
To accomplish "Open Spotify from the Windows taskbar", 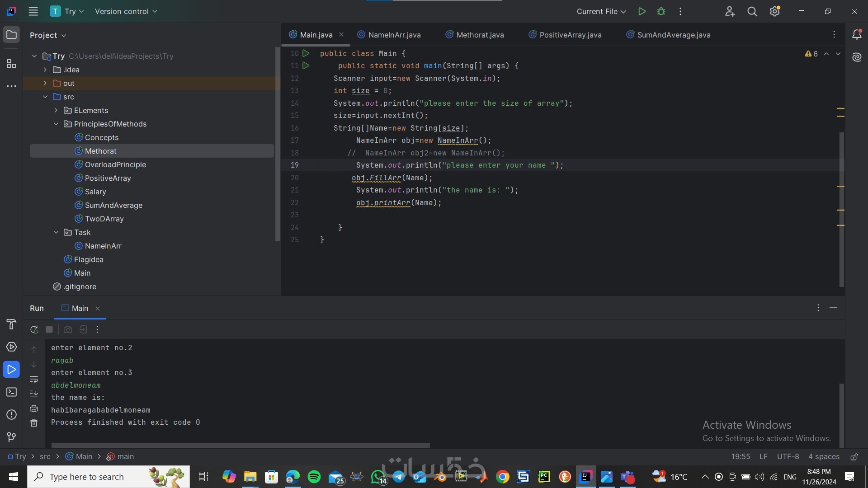I will (x=314, y=477).
